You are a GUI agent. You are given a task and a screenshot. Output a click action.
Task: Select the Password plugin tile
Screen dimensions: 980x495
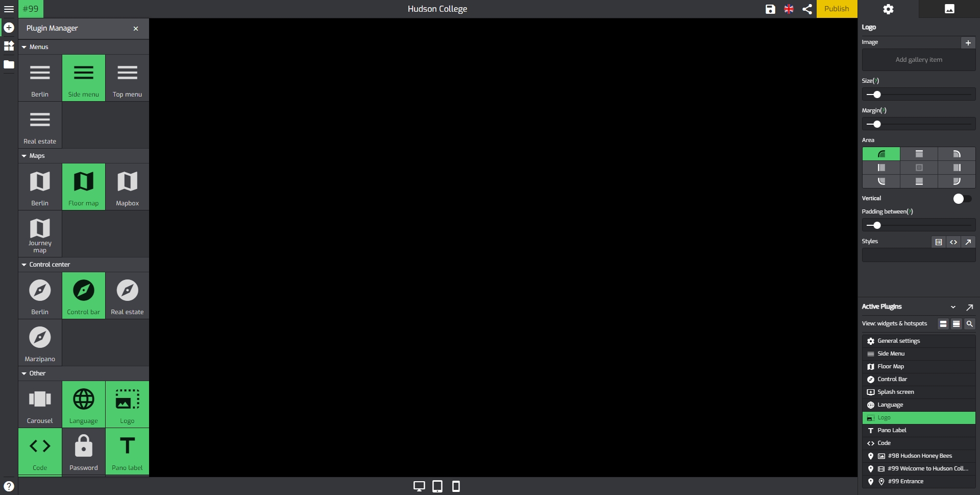pos(84,451)
